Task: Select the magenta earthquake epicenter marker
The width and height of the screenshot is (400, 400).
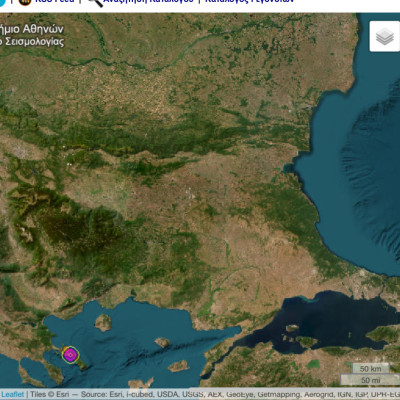Action: coord(70,355)
